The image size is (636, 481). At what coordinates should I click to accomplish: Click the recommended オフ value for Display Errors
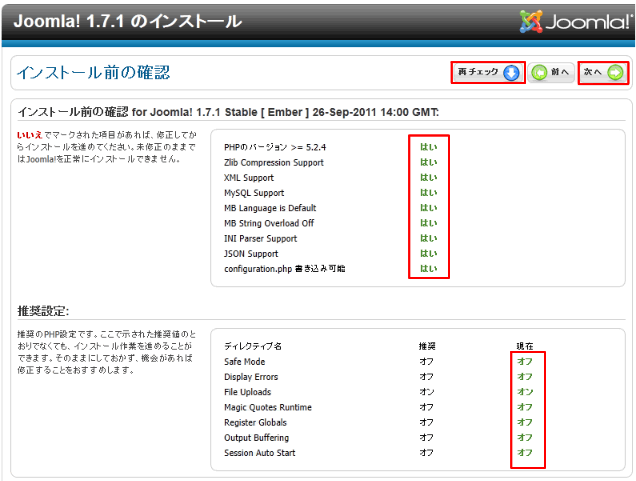pyautogui.click(x=426, y=377)
